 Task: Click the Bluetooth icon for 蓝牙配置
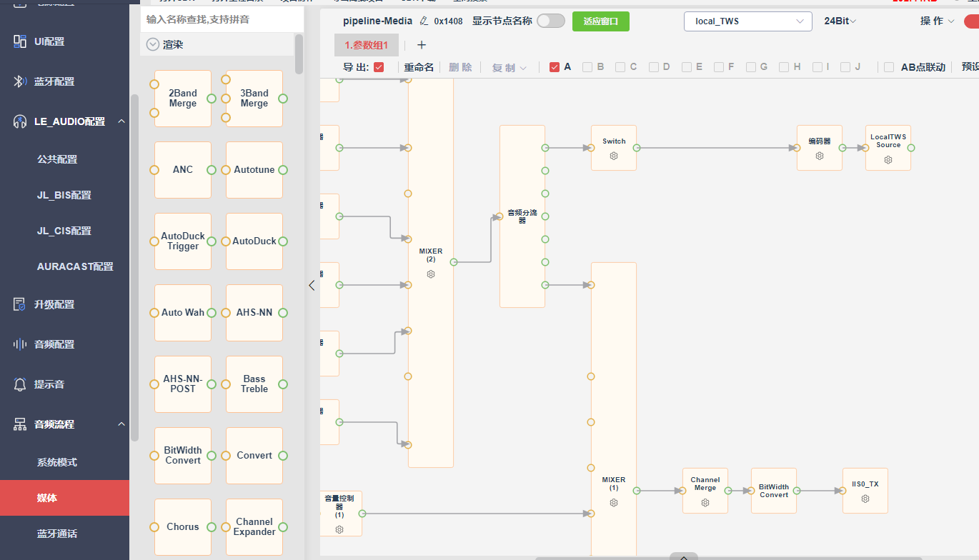click(x=20, y=81)
